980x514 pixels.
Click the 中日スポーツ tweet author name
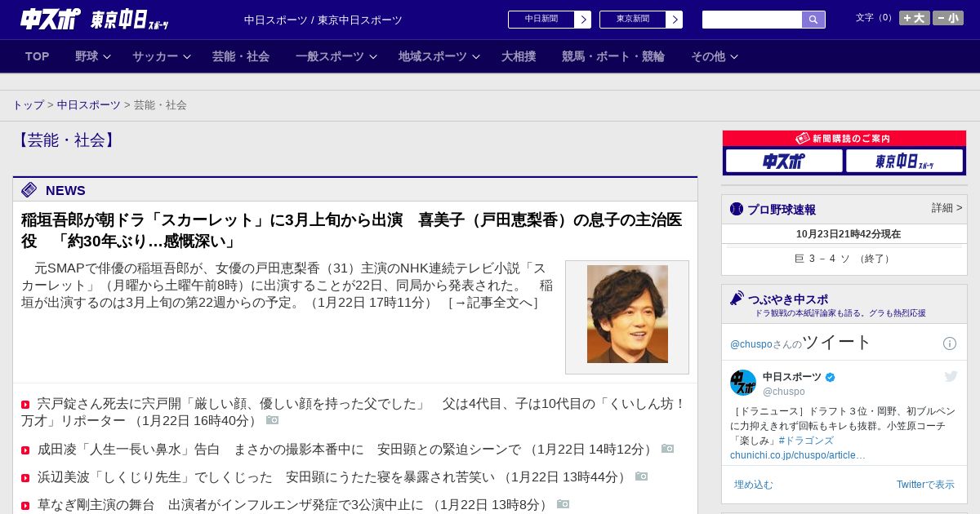(792, 377)
